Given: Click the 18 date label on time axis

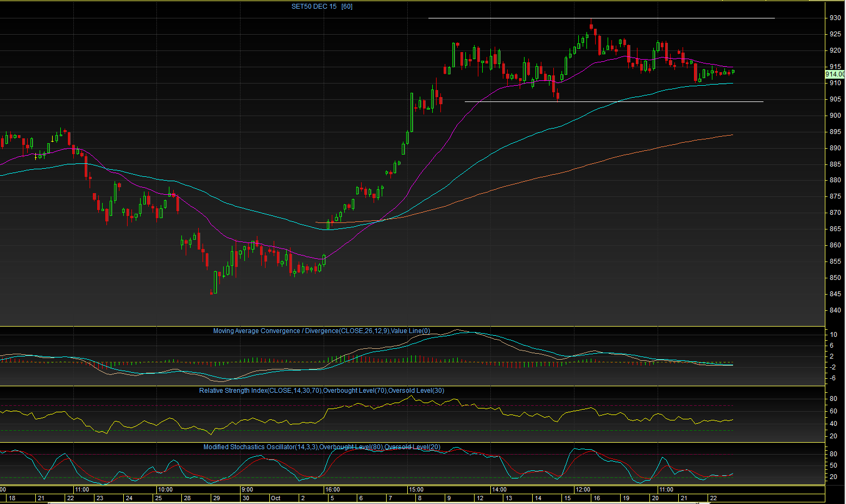Looking at the screenshot, I should [x=12, y=498].
